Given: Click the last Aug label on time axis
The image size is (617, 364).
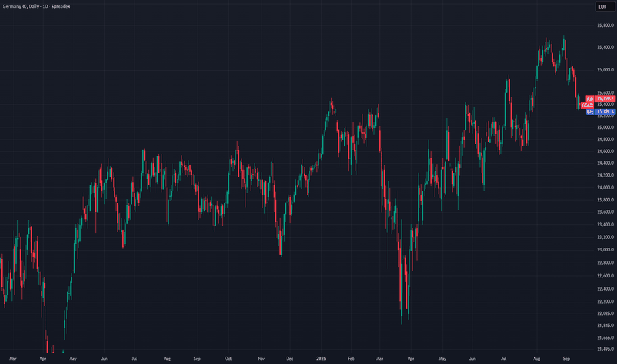Looking at the screenshot, I should click(536, 359).
